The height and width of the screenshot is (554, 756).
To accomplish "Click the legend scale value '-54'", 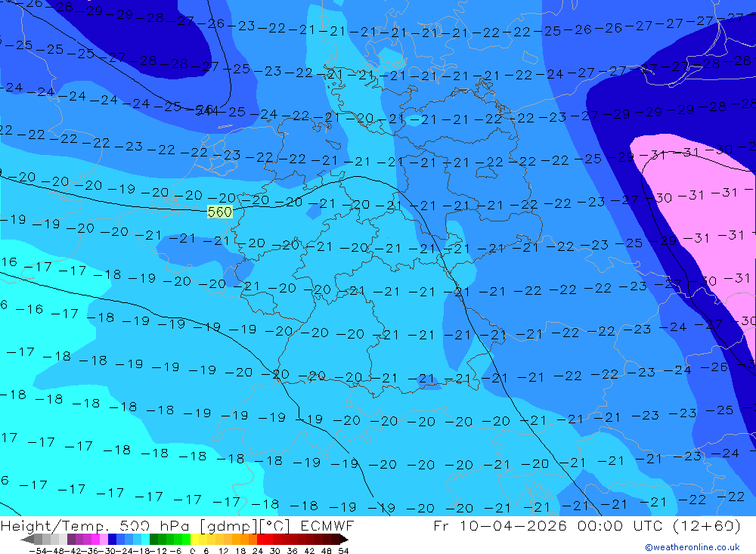I will [38, 551].
